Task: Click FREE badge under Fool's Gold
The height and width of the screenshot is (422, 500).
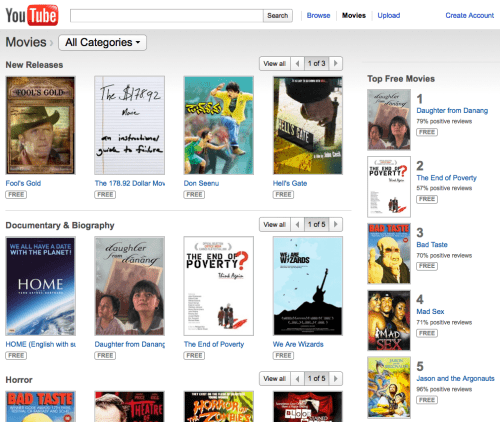Action: coord(16,195)
